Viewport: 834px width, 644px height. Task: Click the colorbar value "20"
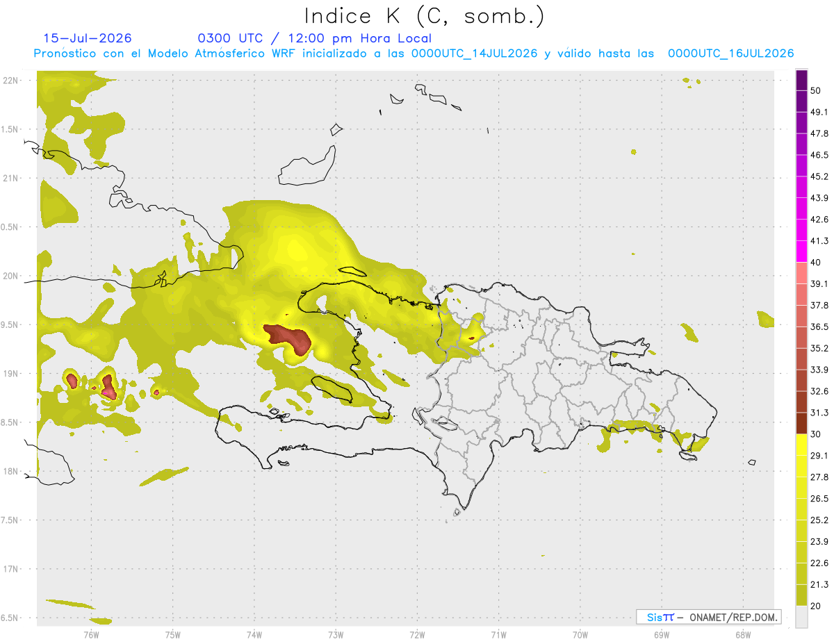pos(816,606)
